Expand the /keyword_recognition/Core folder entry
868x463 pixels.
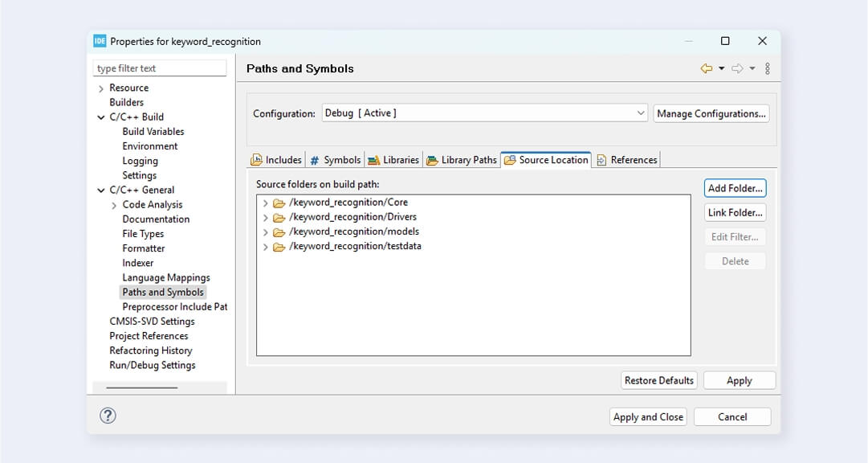click(x=266, y=203)
